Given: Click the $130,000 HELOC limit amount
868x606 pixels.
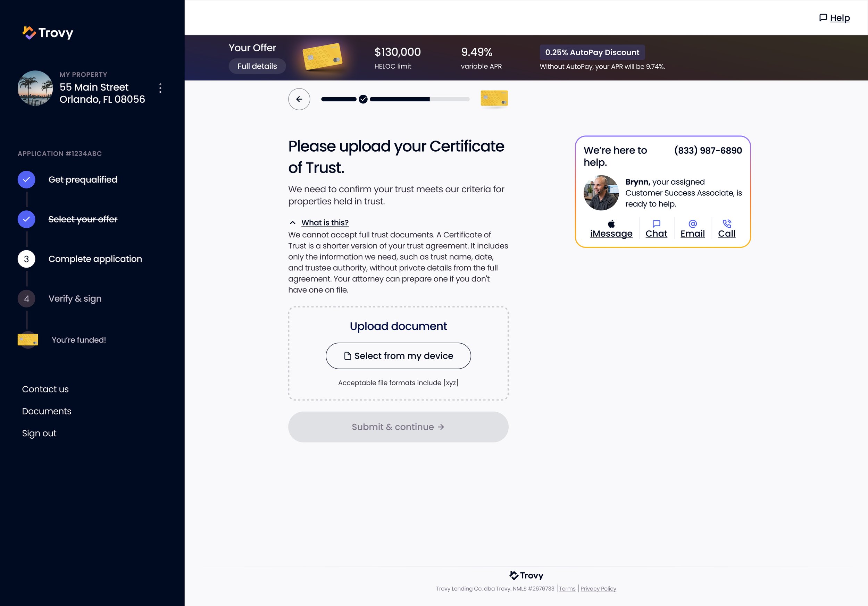Looking at the screenshot, I should pos(397,52).
